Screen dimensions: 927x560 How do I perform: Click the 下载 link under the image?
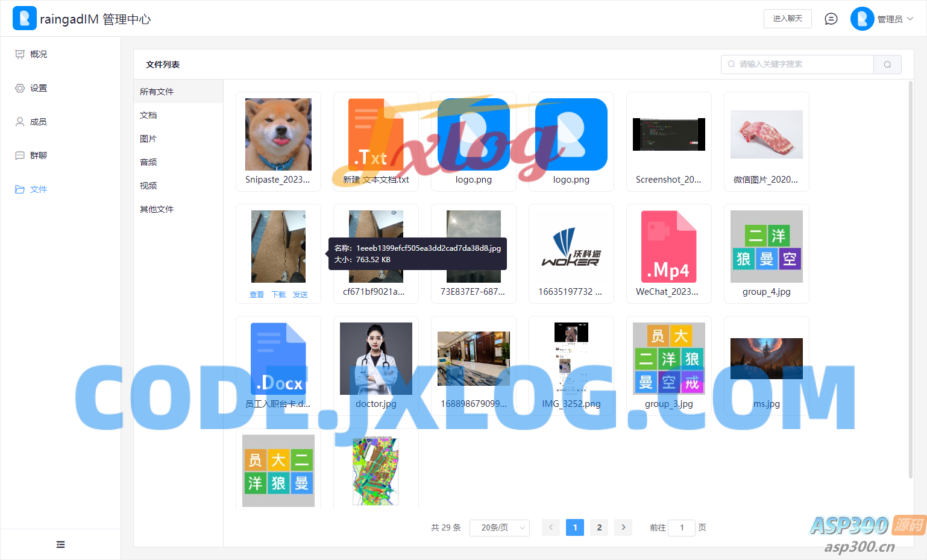click(x=278, y=295)
